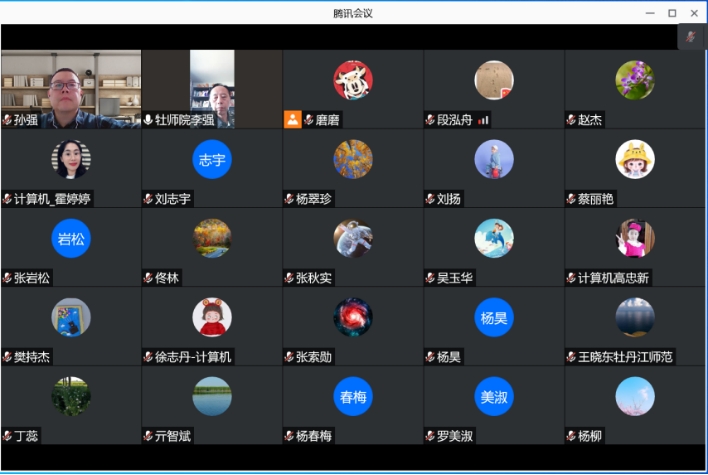Click the muted mic icon next to 赵杰
This screenshot has width=708, height=475.
pyautogui.click(x=571, y=120)
